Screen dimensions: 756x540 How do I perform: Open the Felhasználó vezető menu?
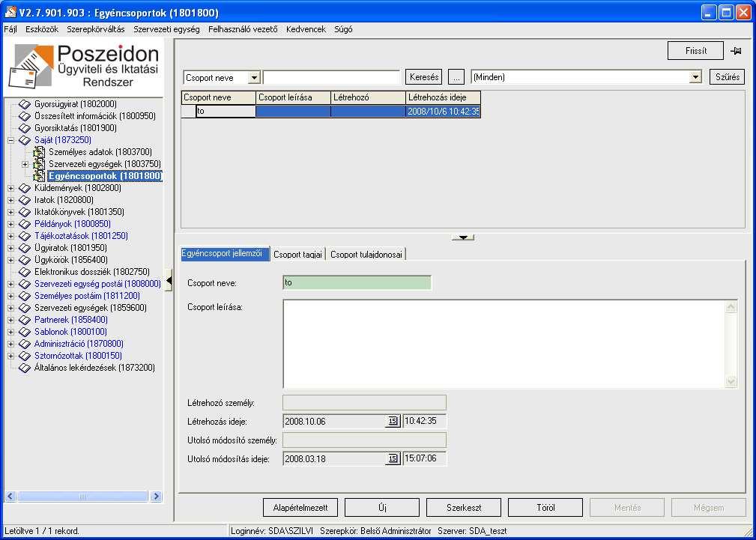coord(243,29)
